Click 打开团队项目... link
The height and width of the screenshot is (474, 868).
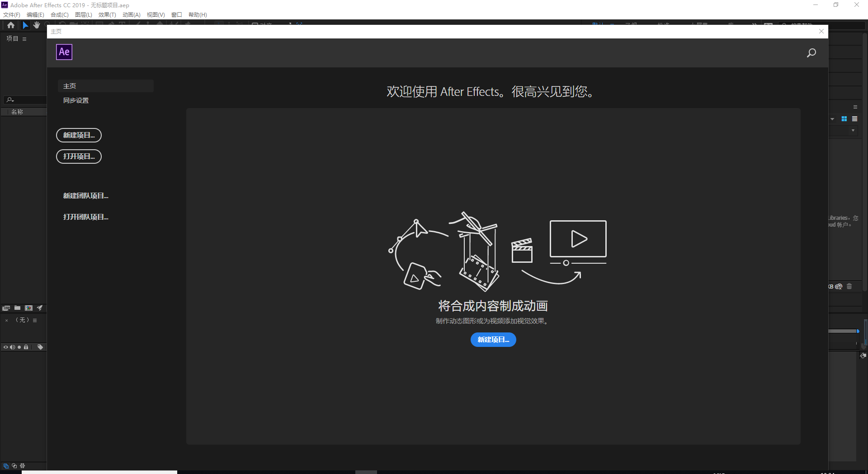tap(86, 217)
